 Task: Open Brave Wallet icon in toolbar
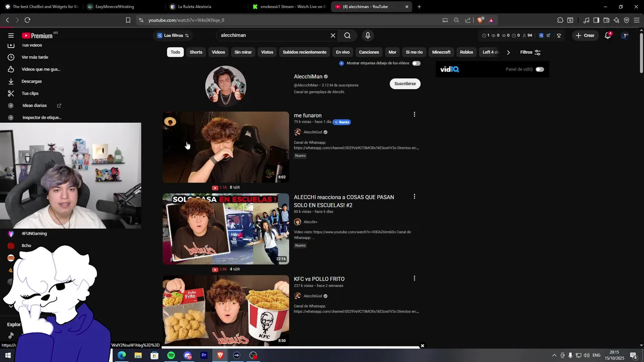coord(606,20)
